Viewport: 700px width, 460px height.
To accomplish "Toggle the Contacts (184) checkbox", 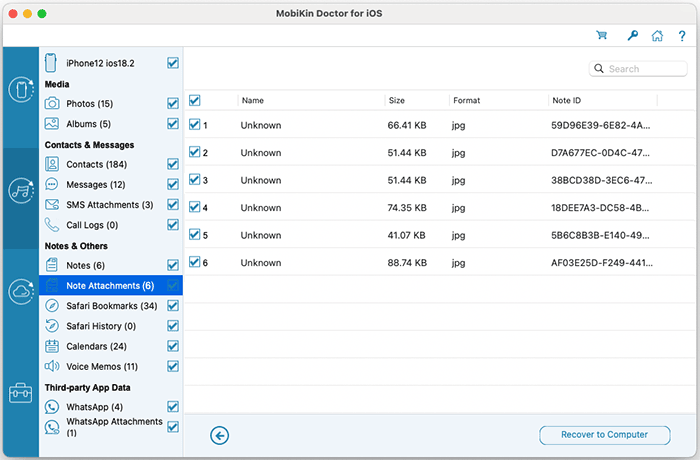I will point(173,164).
